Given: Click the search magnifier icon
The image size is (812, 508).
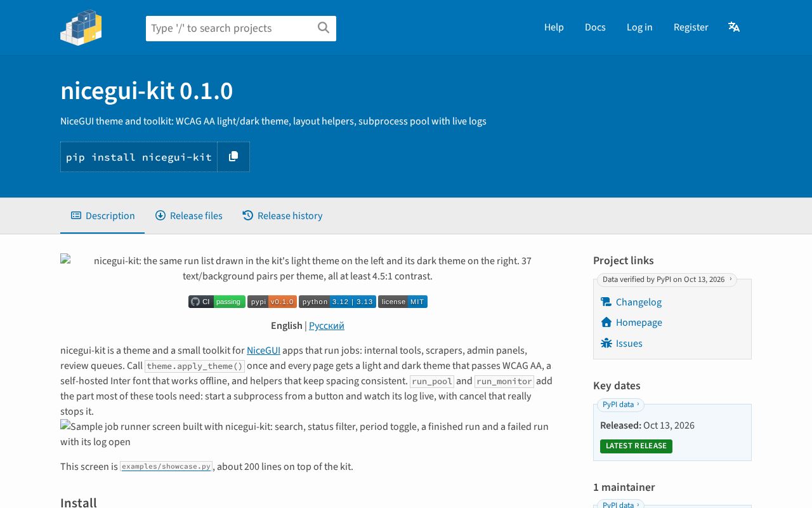Looking at the screenshot, I should click(324, 27).
